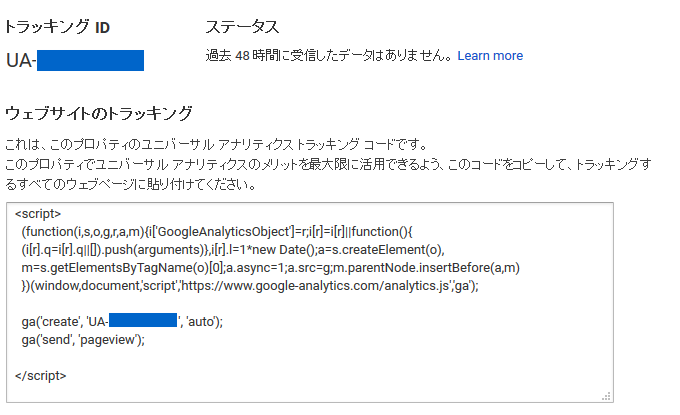Screen dimensions: 680x415
Task: Click the line starting with (function(i,s,o,g,r,a,m)
Action: click(x=217, y=232)
